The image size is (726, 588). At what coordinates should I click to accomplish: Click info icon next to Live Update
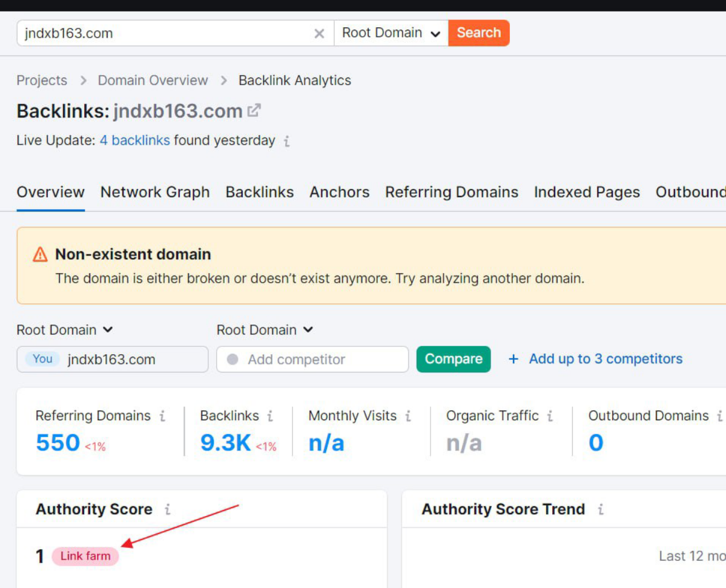287,141
